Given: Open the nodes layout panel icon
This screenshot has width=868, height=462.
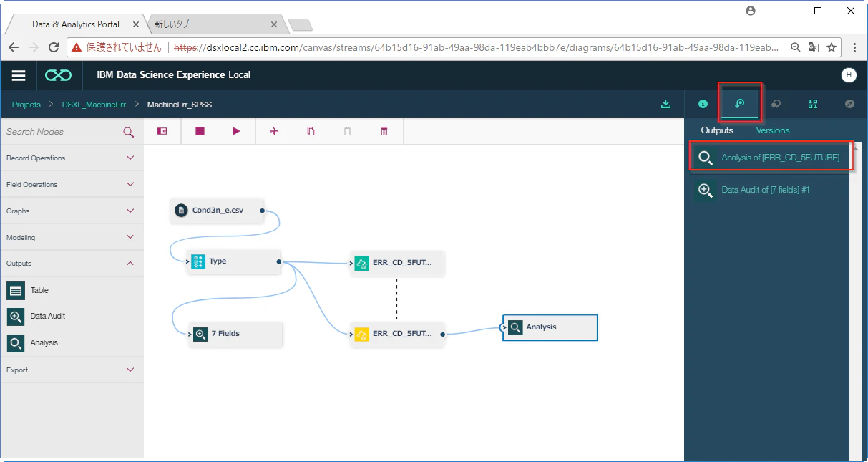Looking at the screenshot, I should point(813,104).
